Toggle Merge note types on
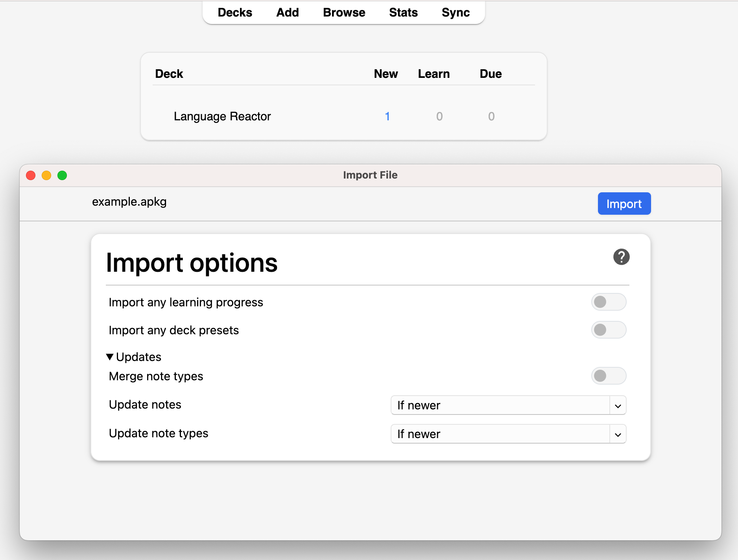 pyautogui.click(x=609, y=376)
